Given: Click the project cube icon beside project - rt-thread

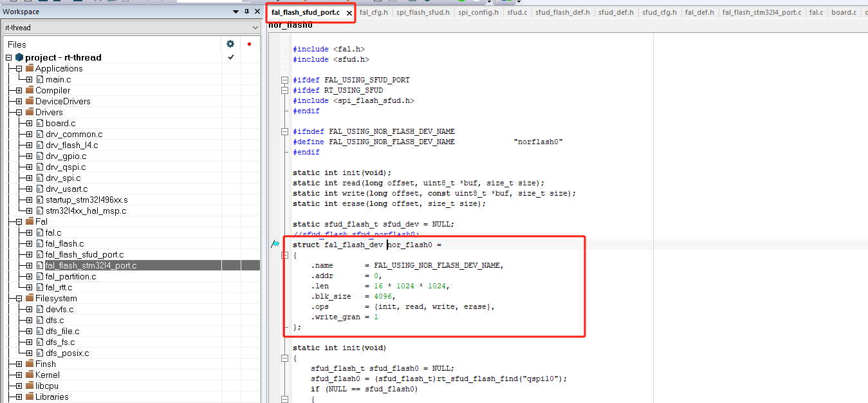Looking at the screenshot, I should coord(19,57).
